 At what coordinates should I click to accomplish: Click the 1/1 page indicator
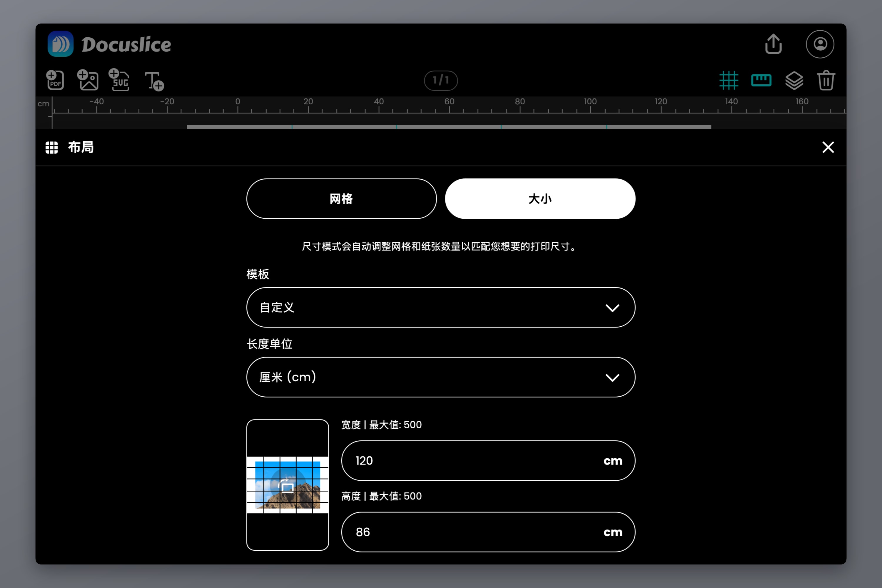click(x=441, y=80)
